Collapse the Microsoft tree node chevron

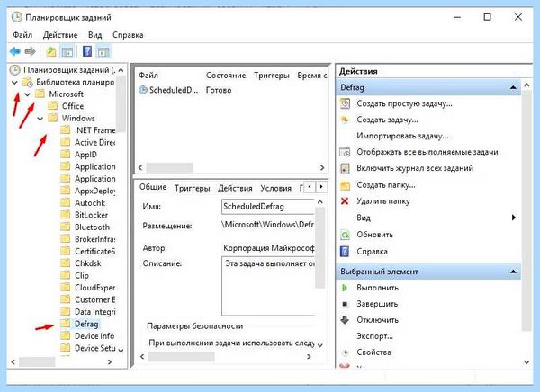tap(28, 94)
